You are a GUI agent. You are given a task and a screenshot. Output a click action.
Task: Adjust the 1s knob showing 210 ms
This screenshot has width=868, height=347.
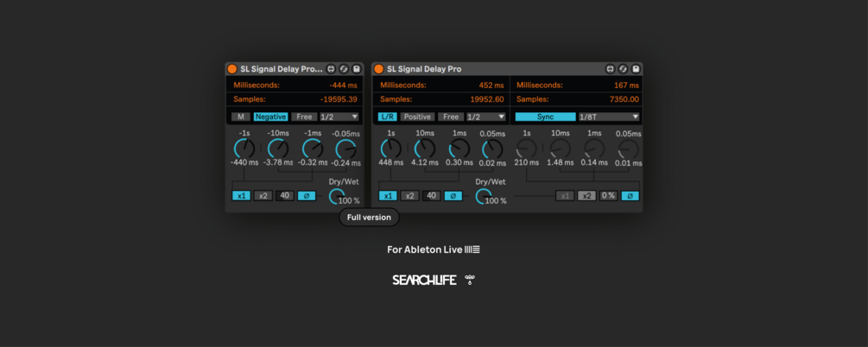[527, 148]
